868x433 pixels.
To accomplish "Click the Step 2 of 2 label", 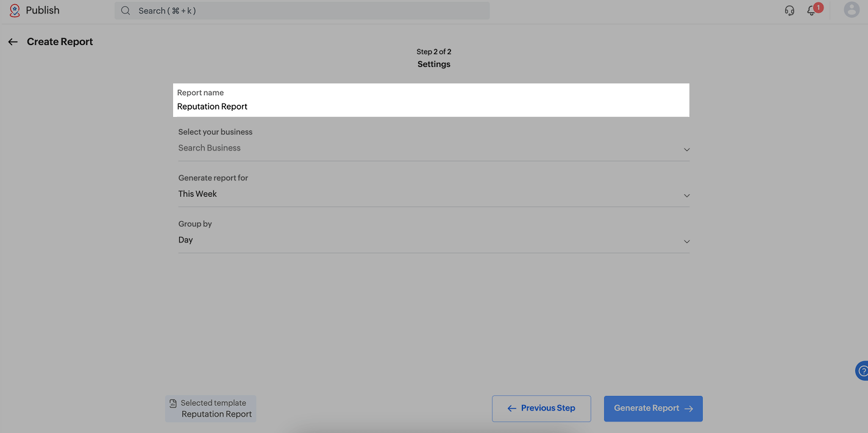I will 434,52.
